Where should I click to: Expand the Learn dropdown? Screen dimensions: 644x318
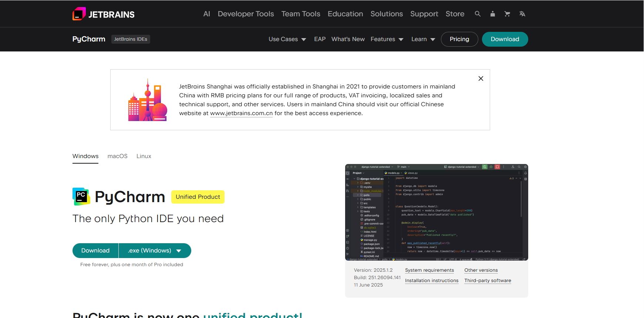coord(423,39)
